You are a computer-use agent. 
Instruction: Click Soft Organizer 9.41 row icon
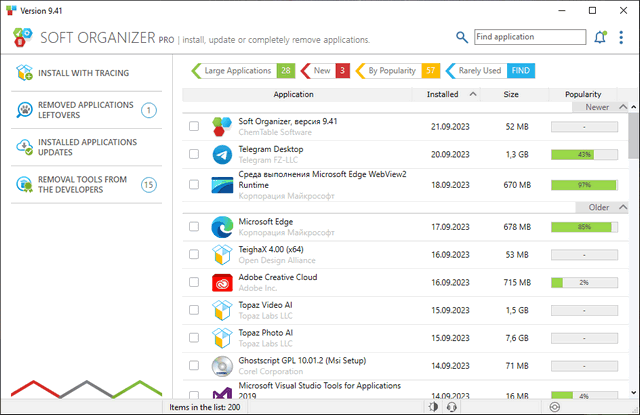pyautogui.click(x=222, y=126)
